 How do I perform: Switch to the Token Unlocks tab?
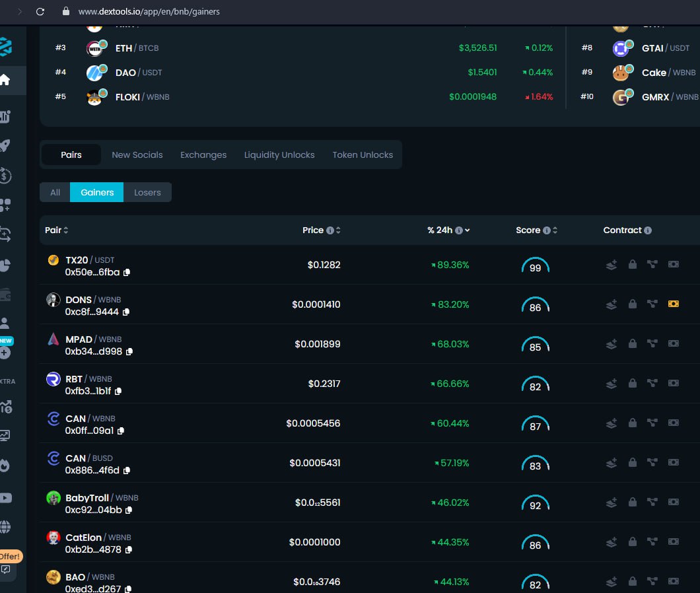click(363, 155)
